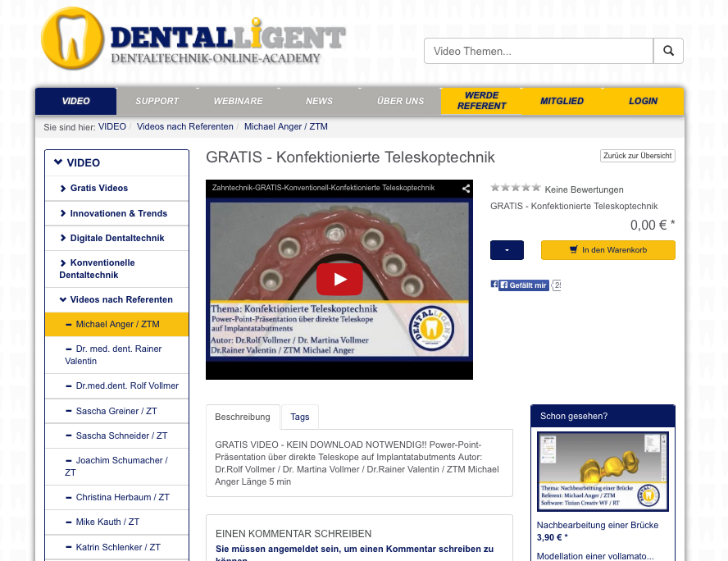Select Katrin Schlenker / ZT
Screen dimensions: 728x561
click(116, 547)
